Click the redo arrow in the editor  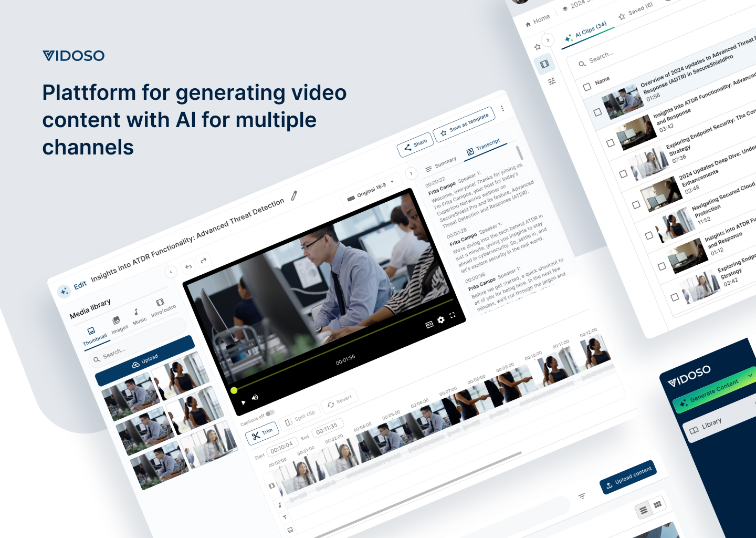204,260
